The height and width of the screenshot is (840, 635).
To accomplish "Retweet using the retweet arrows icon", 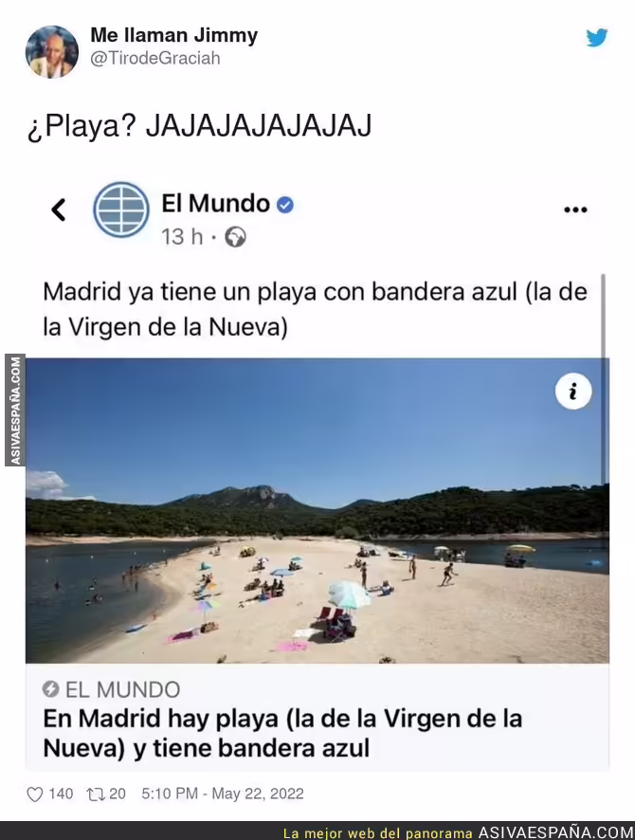I will pos(97,794).
